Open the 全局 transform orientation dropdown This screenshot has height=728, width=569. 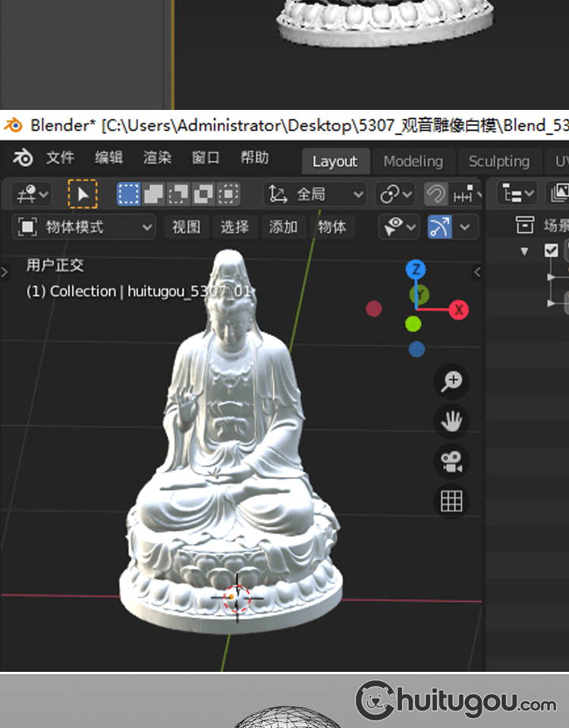[x=316, y=194]
